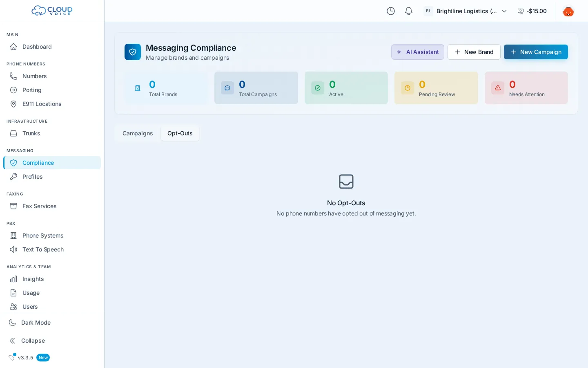Click the Needs Attention card

coord(526,88)
